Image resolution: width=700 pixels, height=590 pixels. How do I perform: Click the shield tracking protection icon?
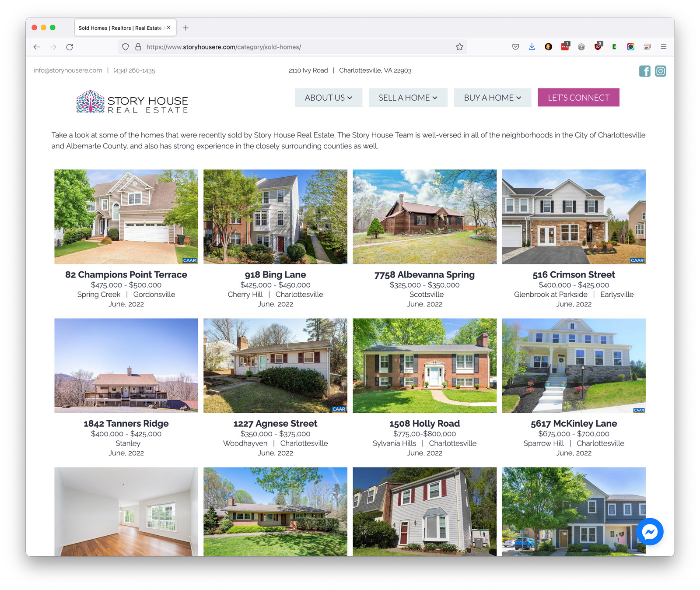click(126, 47)
